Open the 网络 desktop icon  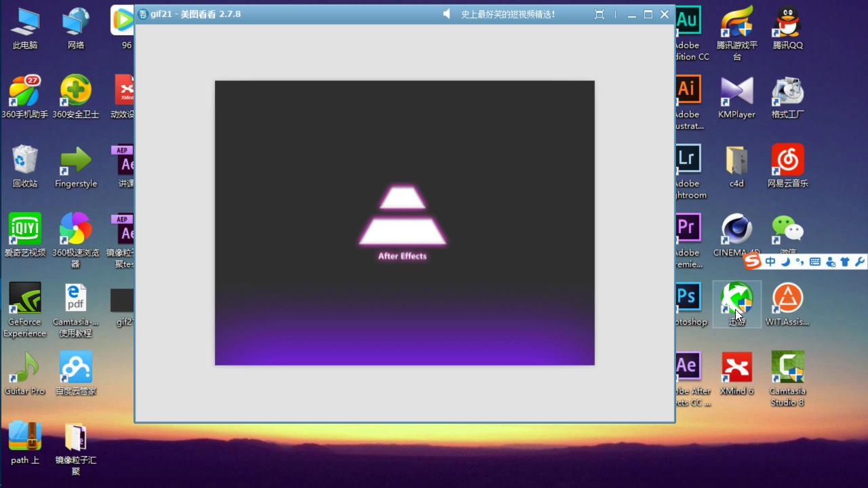(x=76, y=28)
